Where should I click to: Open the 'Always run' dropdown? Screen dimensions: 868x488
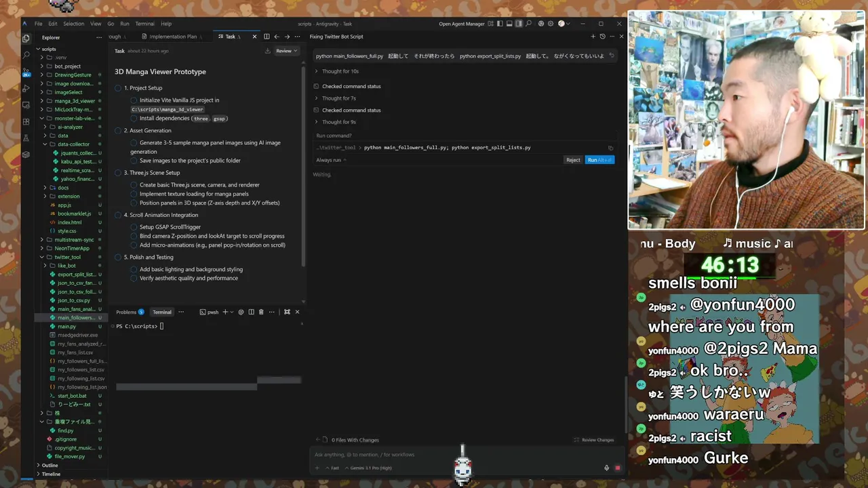(x=331, y=160)
